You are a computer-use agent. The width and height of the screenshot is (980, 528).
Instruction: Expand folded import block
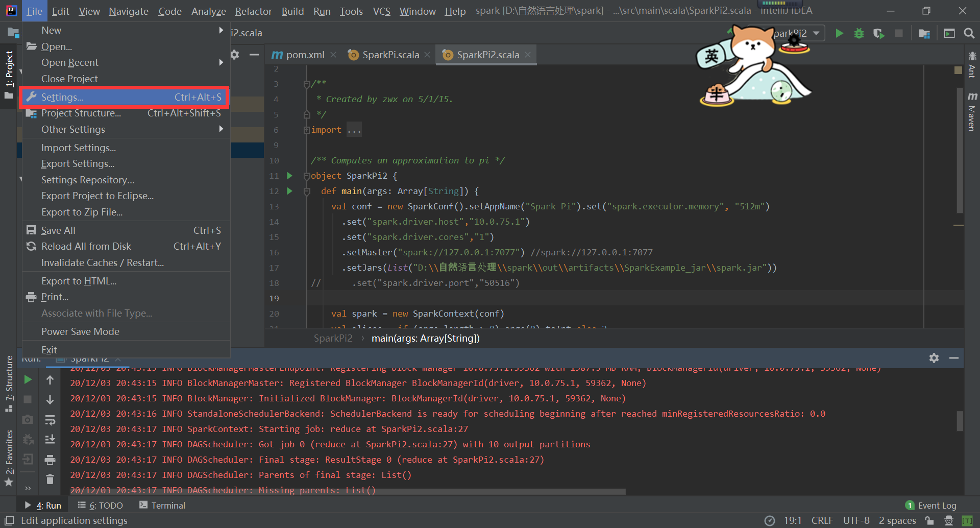point(307,130)
